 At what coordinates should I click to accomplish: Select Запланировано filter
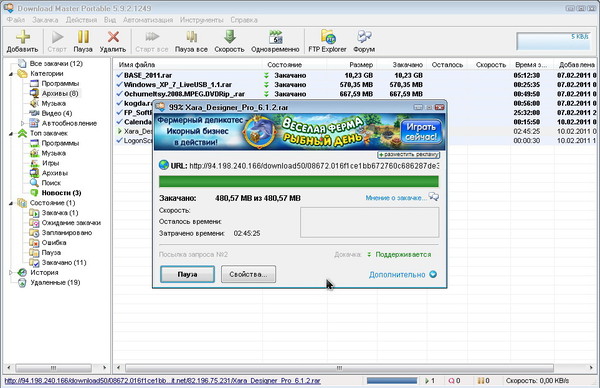point(67,233)
